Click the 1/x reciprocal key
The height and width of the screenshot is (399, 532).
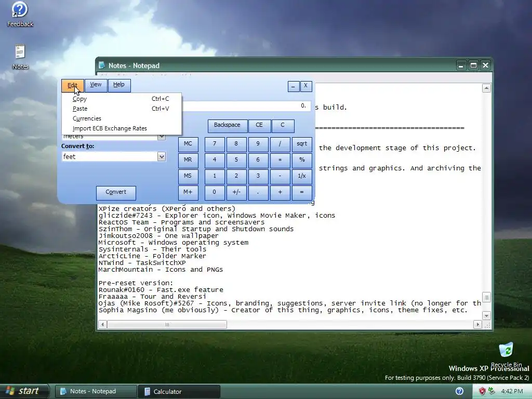[x=302, y=176]
